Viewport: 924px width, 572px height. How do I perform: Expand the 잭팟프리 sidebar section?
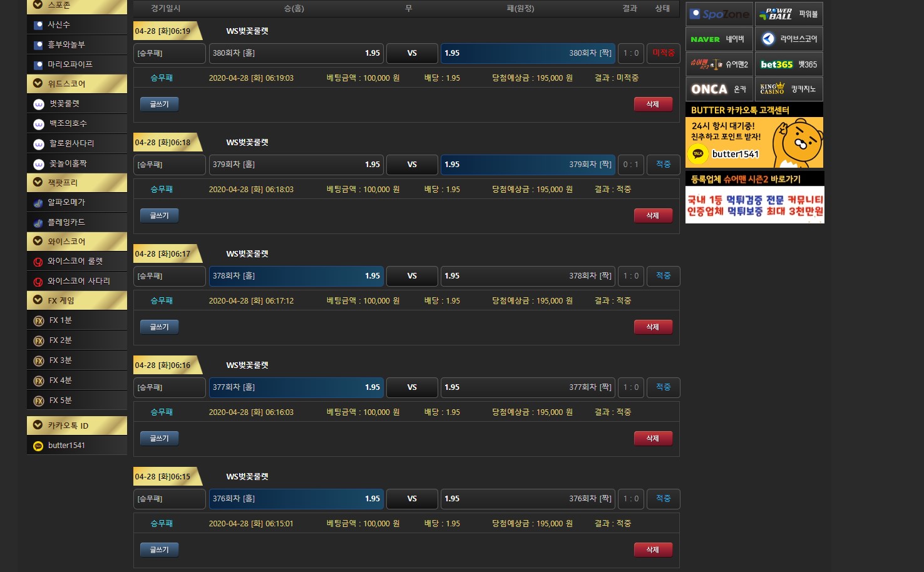pos(38,182)
